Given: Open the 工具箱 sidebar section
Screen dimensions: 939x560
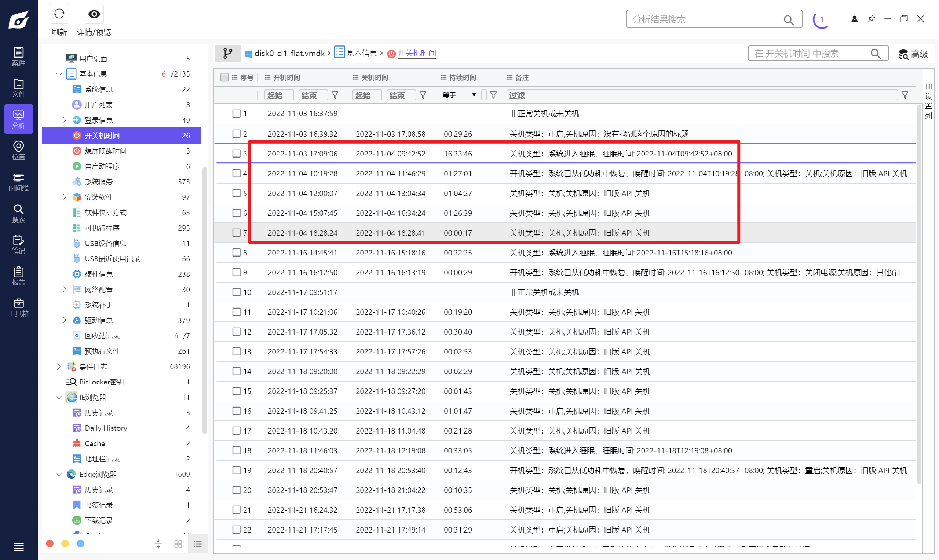Looking at the screenshot, I should coord(18,307).
